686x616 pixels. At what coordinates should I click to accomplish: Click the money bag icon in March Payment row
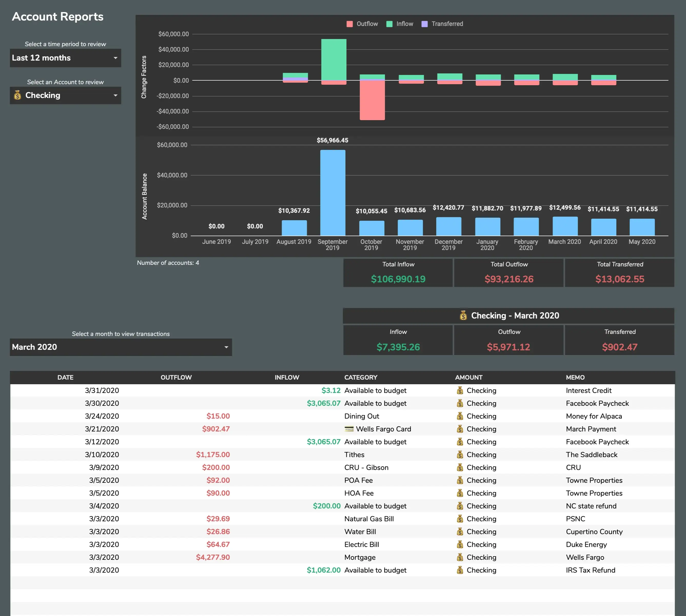pos(460,429)
